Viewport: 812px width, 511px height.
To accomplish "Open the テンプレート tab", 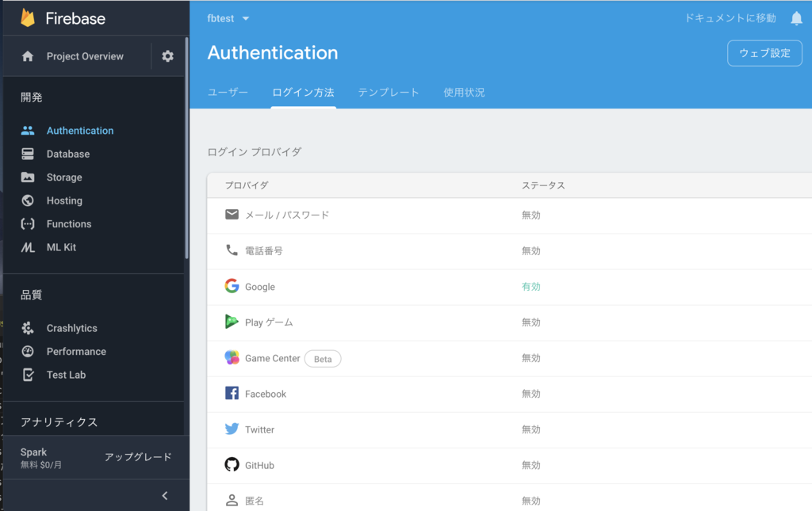I will [x=388, y=92].
